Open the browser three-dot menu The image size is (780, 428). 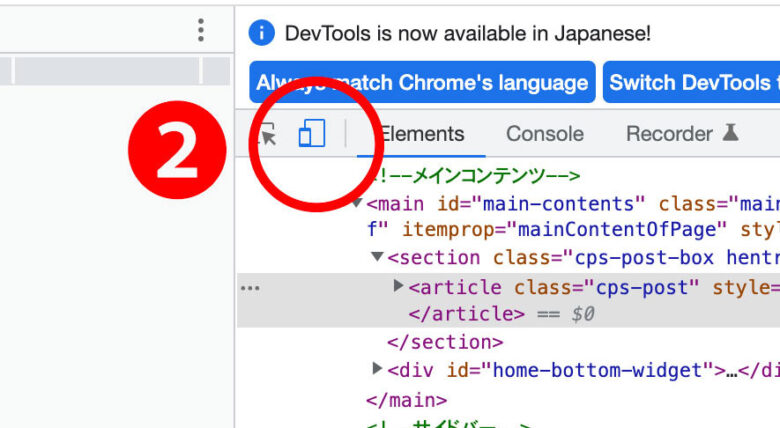[201, 30]
